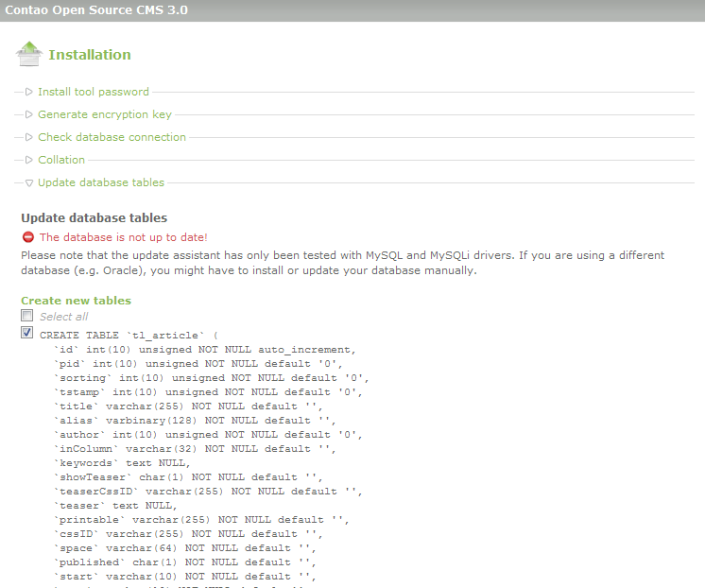705x588 pixels.
Task: Click the Select all label text
Action: tap(63, 317)
